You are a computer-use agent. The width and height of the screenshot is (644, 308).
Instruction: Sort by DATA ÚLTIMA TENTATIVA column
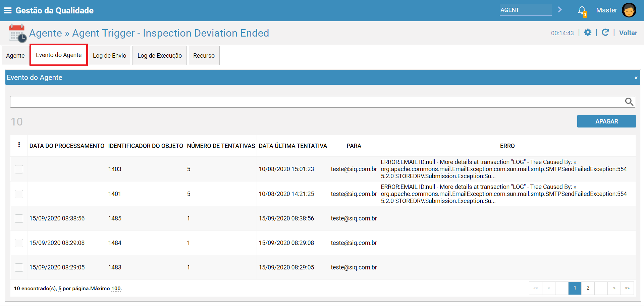pyautogui.click(x=293, y=146)
